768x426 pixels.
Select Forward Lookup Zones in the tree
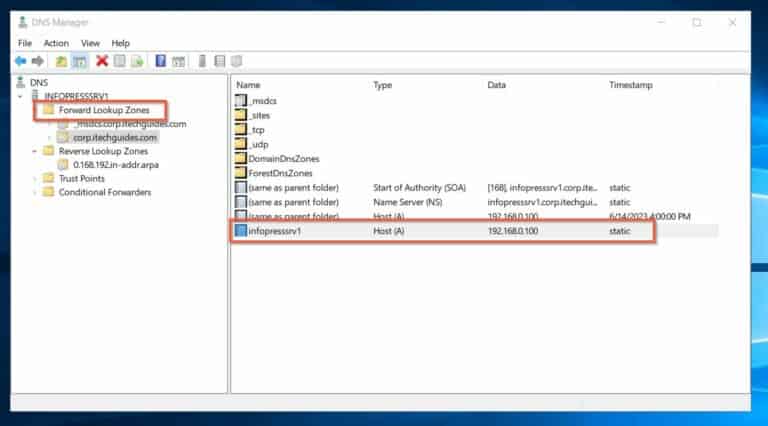[x=104, y=110]
